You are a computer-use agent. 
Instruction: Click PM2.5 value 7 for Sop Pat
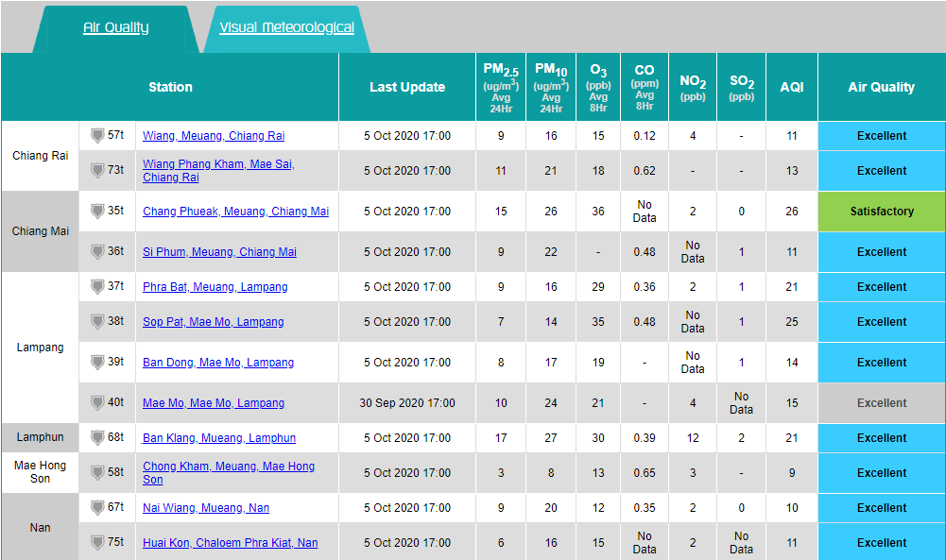coord(501,322)
